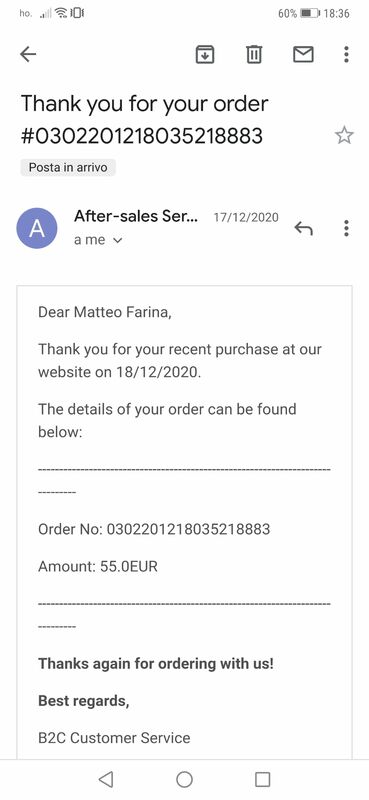The height and width of the screenshot is (800, 369).
Task: Tap the After-sales Ser... sender name
Action: click(x=135, y=216)
